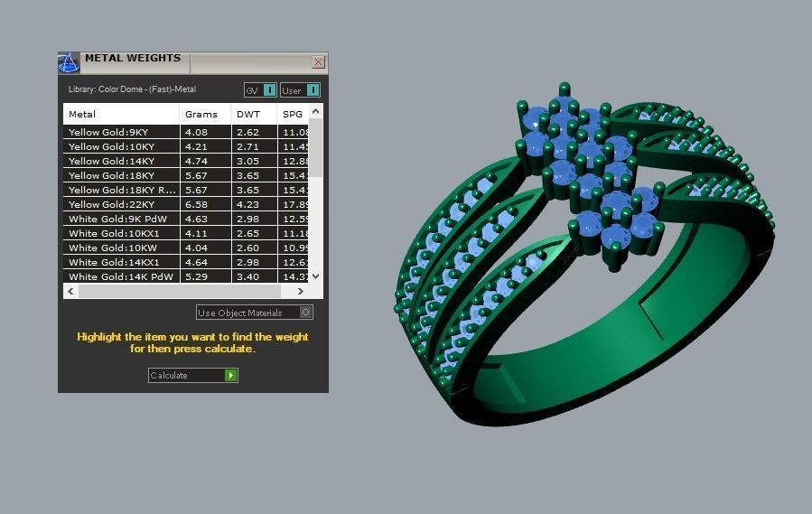Sort by the SPG column header
The height and width of the screenshot is (514, 812).
293,114
